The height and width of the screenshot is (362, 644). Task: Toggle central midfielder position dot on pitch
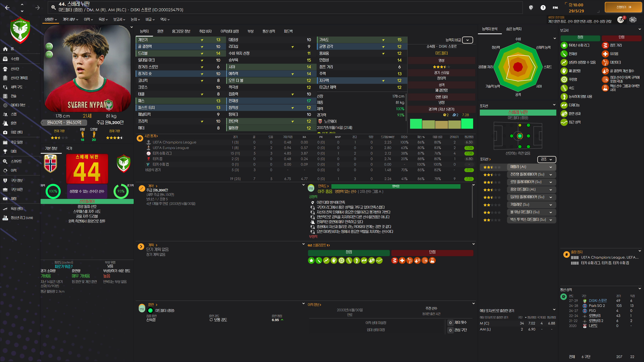click(520, 136)
